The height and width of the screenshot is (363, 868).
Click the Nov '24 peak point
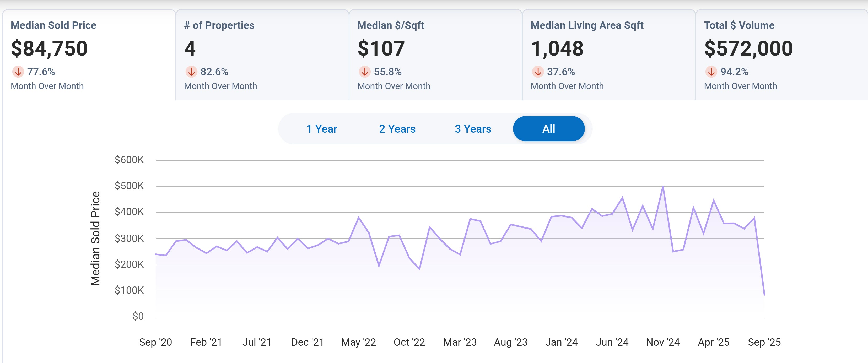point(663,187)
